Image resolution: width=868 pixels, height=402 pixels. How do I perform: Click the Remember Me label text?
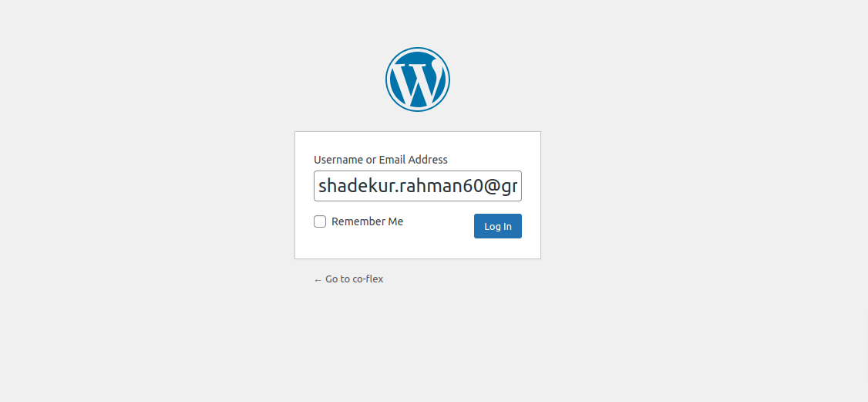click(x=367, y=221)
